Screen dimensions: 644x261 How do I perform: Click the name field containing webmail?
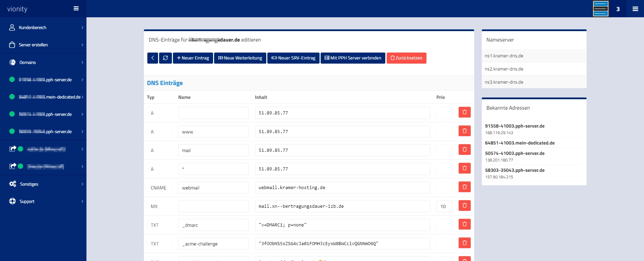click(x=213, y=188)
